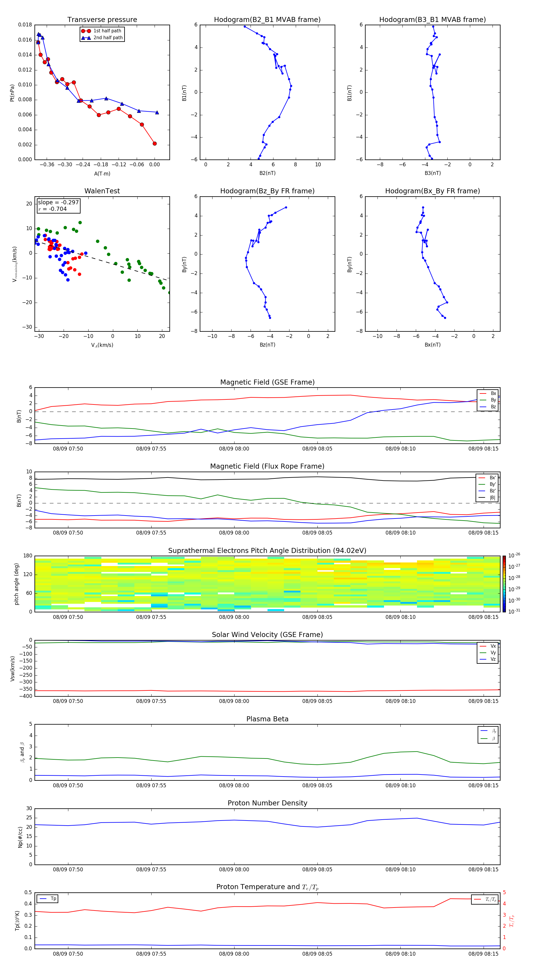Click the 'Bz' legend entry in GSE panel

(x=488, y=407)
